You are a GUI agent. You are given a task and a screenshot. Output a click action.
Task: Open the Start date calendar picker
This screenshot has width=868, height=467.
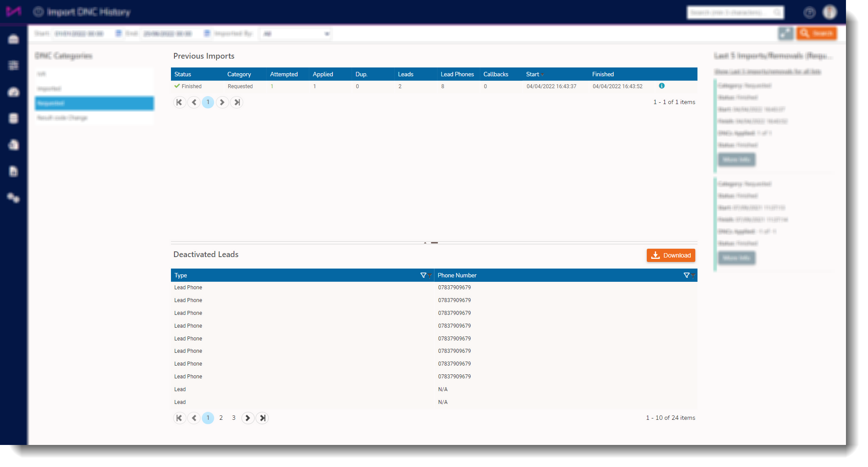click(x=118, y=34)
